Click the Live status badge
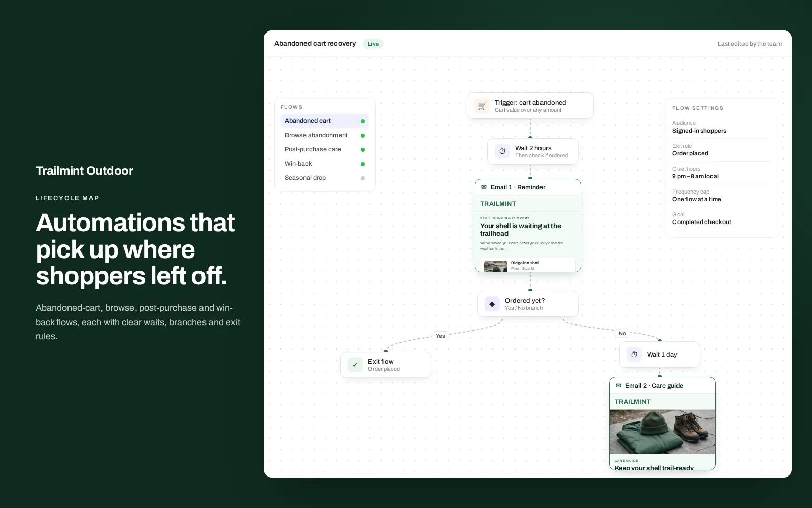The width and height of the screenshot is (812, 508). click(x=373, y=44)
